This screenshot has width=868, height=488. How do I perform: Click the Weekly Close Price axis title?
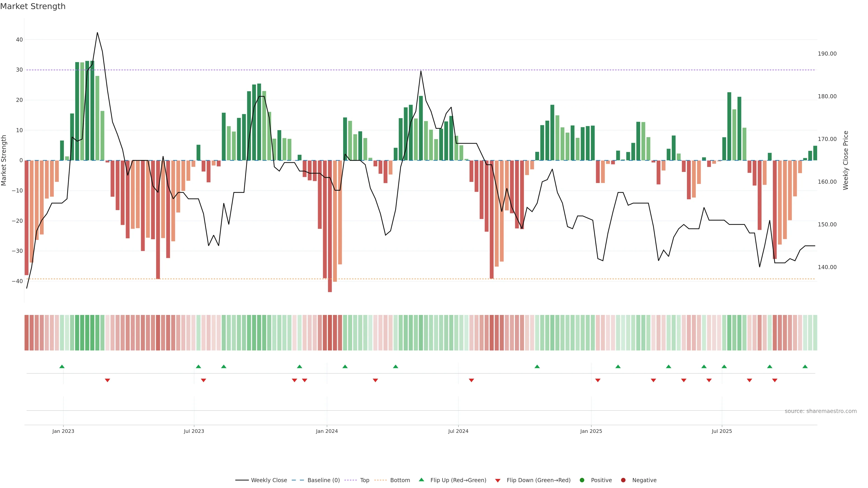click(846, 160)
